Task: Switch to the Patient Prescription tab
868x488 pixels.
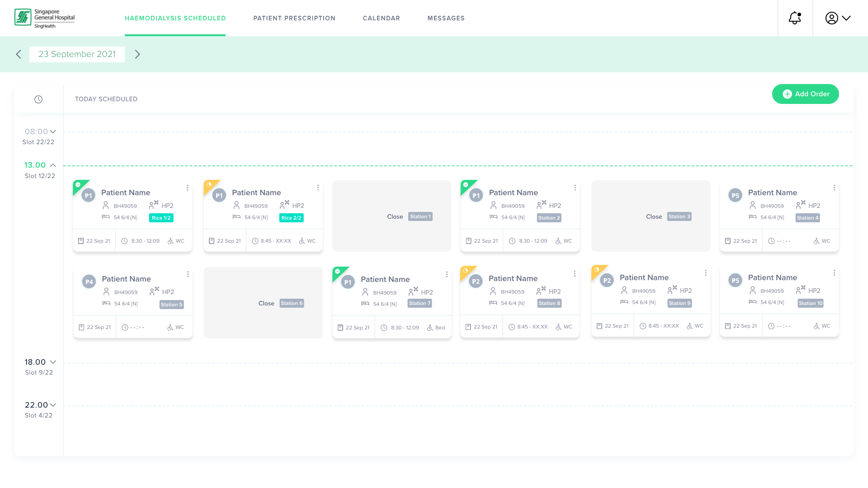Action: click(294, 18)
